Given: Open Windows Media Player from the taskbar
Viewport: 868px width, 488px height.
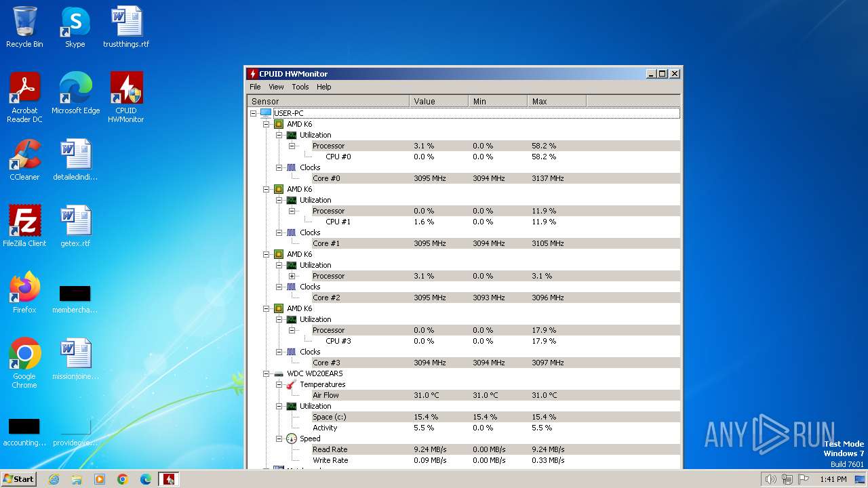Looking at the screenshot, I should [x=100, y=479].
